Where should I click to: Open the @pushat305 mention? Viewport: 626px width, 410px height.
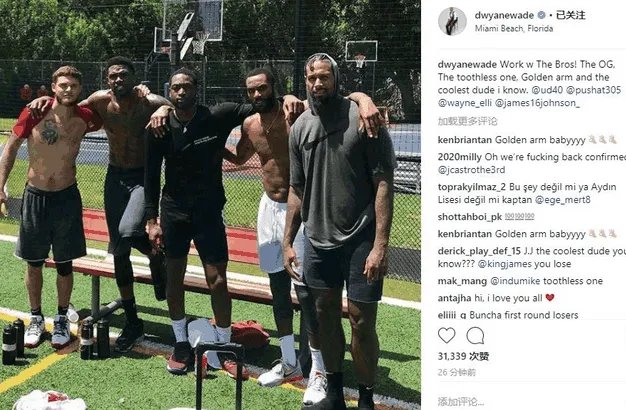pos(594,90)
